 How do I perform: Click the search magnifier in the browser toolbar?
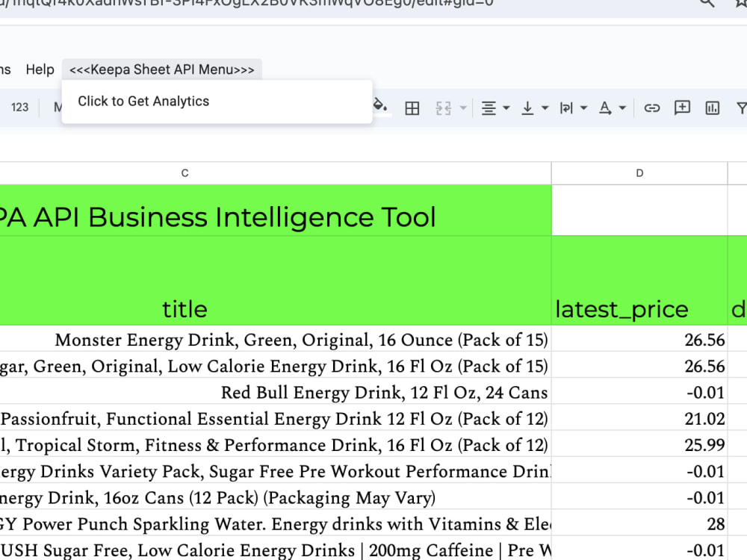coord(708,4)
